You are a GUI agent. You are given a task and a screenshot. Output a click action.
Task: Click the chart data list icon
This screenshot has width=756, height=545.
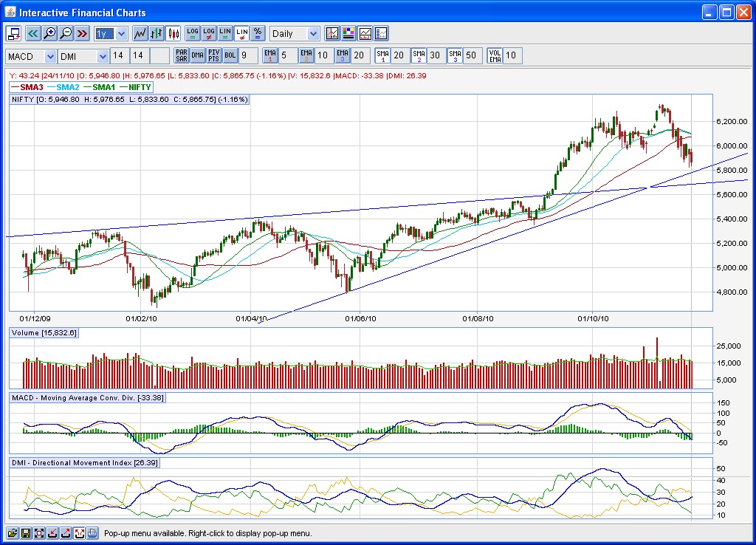[382, 33]
